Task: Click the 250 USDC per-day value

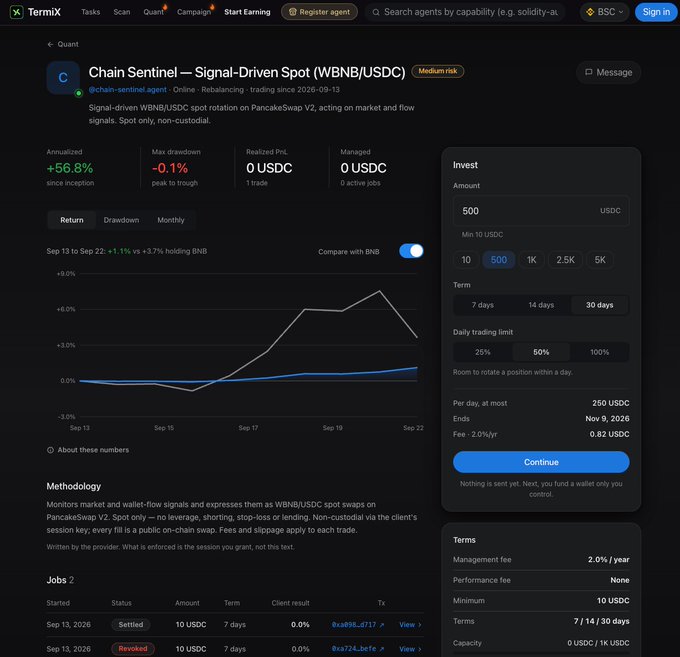Action: [x=611, y=403]
